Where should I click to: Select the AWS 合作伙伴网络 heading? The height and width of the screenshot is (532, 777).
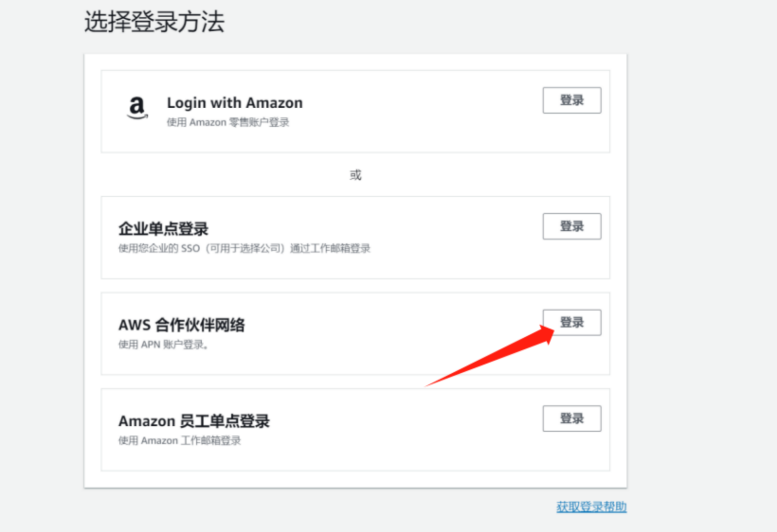(181, 325)
